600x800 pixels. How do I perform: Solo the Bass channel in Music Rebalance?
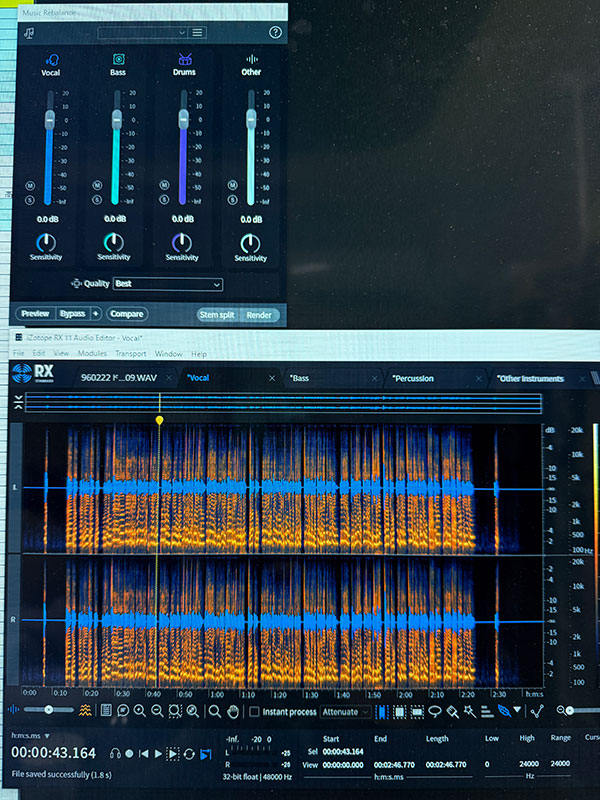97,200
